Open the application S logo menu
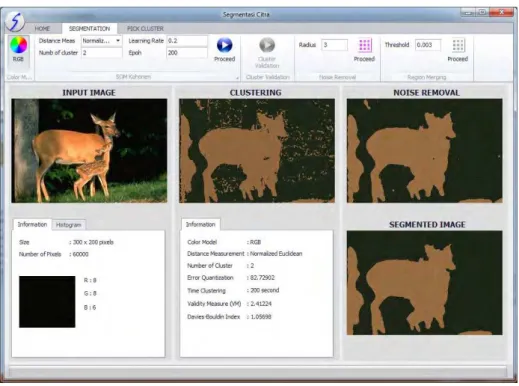 [15, 21]
